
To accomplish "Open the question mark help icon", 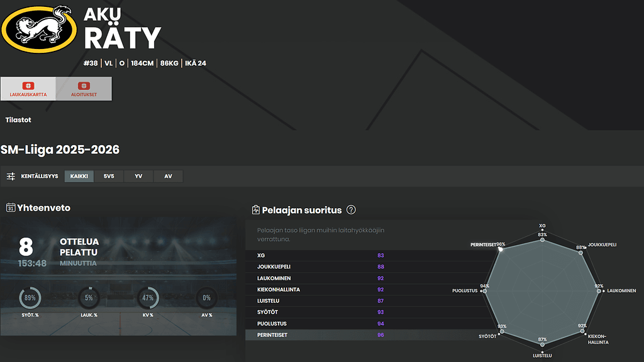I will tap(351, 210).
